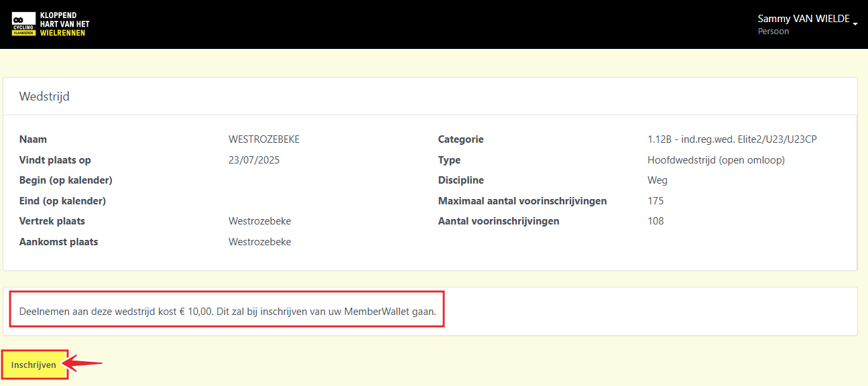Click the Naam label

(x=33, y=139)
